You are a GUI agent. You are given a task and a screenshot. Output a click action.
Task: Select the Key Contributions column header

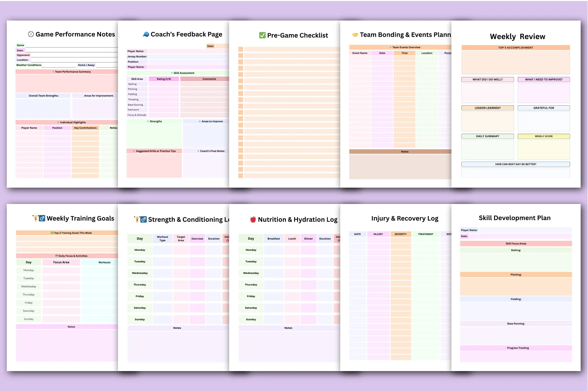(85, 128)
